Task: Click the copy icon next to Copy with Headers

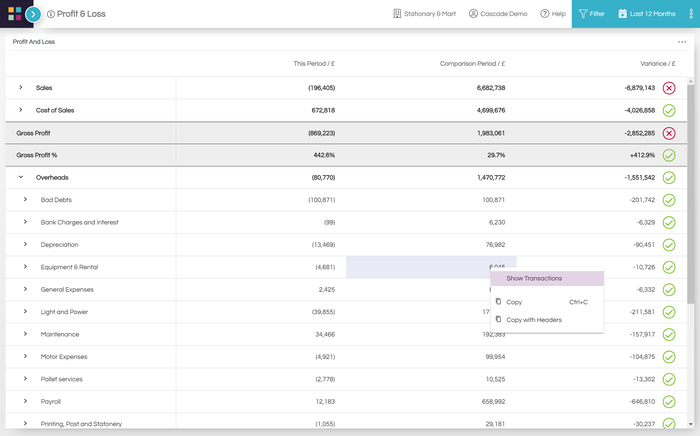Action: pos(498,320)
